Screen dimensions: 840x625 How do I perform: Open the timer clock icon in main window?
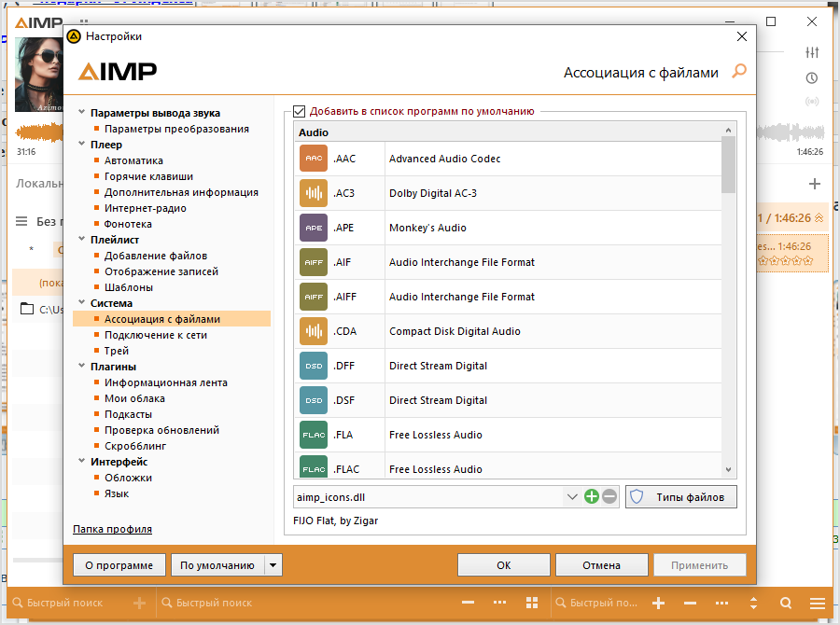(x=812, y=78)
